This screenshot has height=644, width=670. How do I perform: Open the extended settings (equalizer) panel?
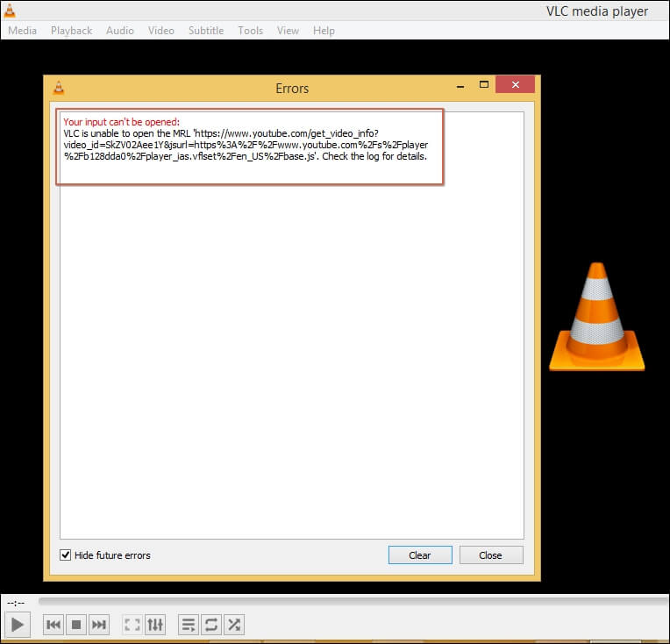[x=155, y=625]
